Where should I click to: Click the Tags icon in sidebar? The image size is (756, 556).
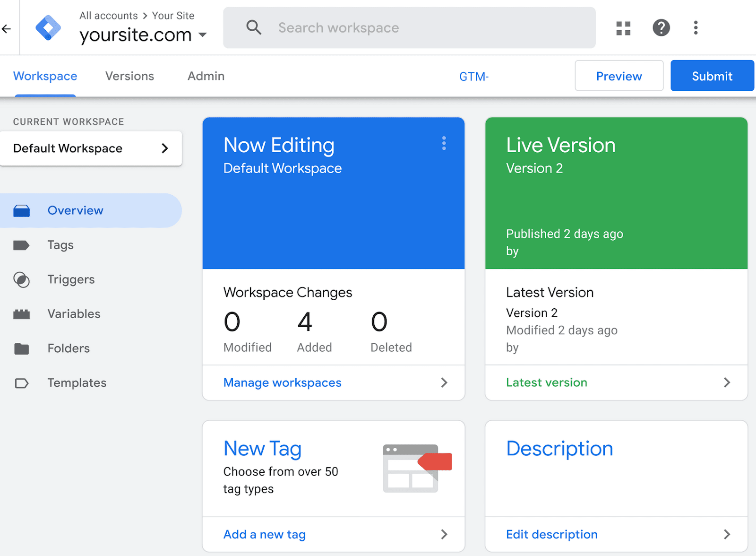[21, 245]
